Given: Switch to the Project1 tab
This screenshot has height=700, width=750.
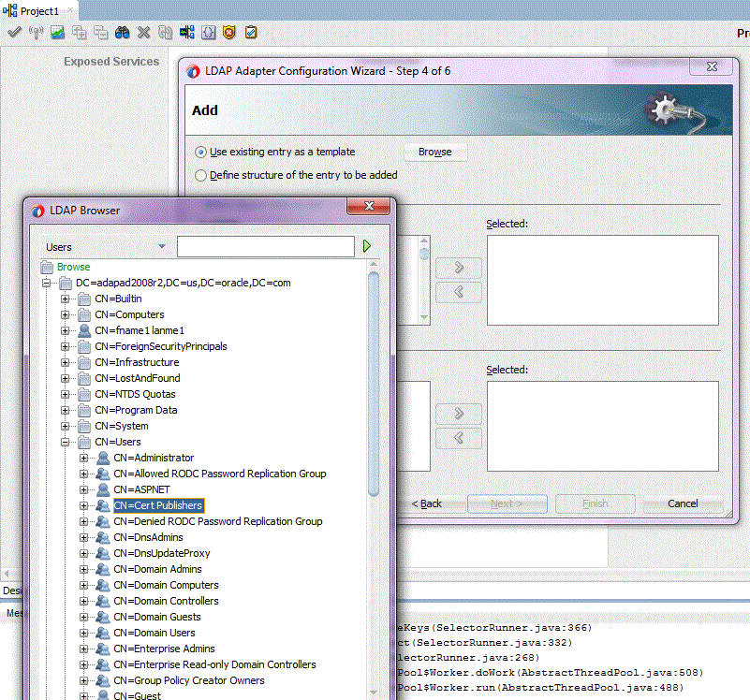Looking at the screenshot, I should [x=38, y=10].
